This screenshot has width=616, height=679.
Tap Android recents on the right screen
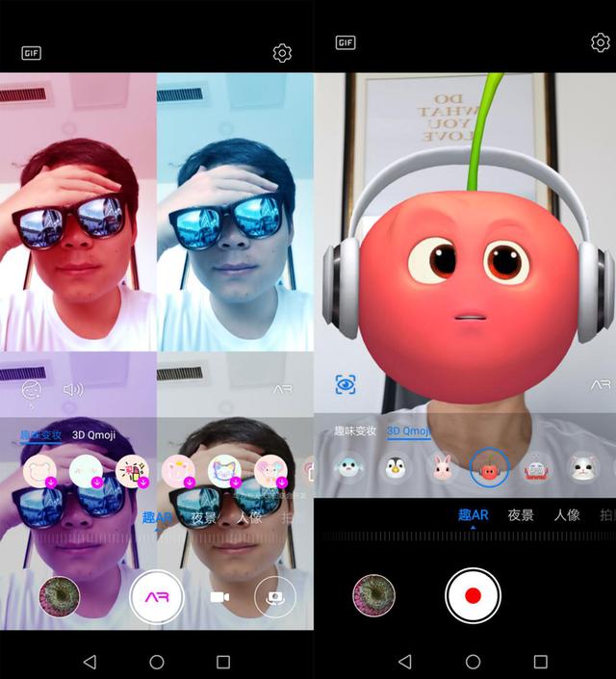click(541, 662)
